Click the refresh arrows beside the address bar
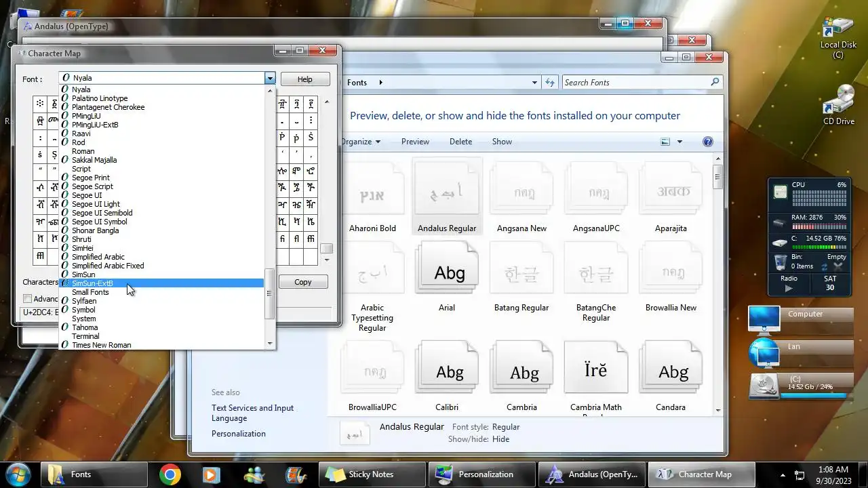Image resolution: width=868 pixels, height=488 pixels. click(550, 82)
